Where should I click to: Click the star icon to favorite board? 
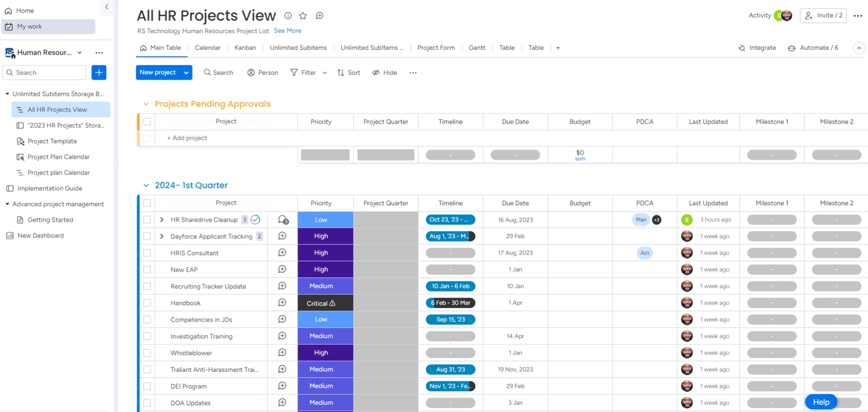(303, 16)
